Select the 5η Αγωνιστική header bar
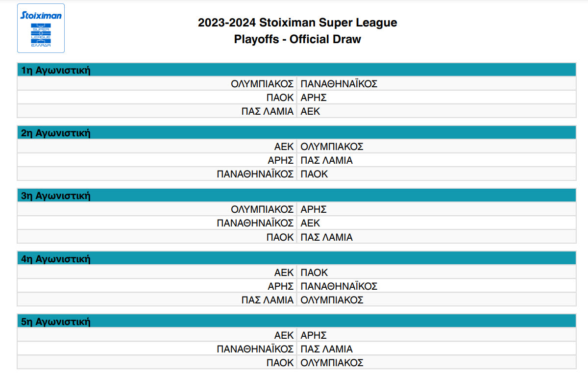 [296, 322]
